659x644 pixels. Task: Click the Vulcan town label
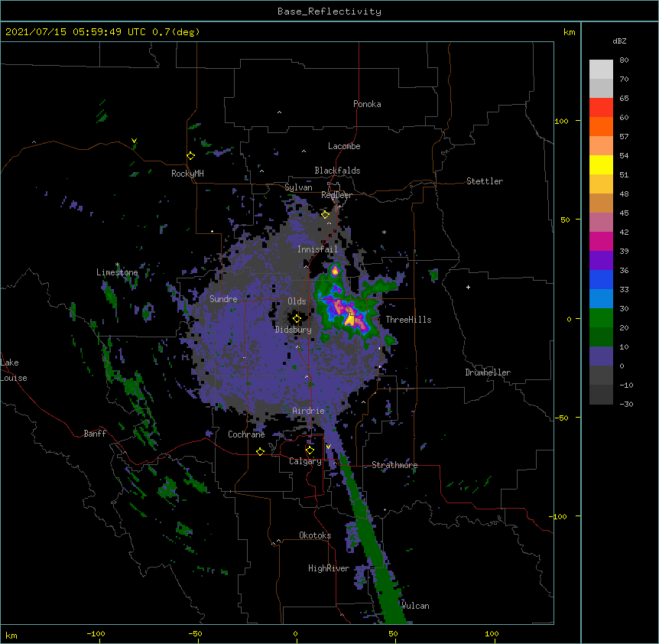pyautogui.click(x=415, y=606)
